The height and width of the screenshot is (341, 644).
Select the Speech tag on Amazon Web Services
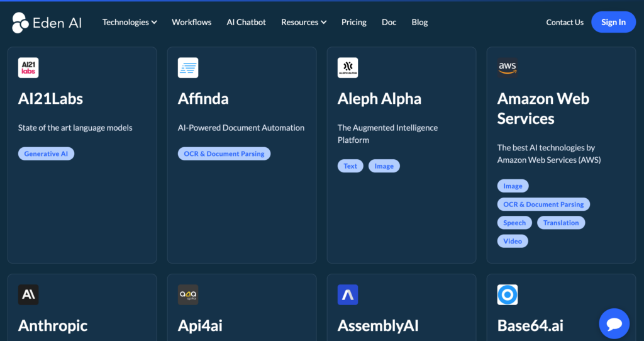[514, 223]
